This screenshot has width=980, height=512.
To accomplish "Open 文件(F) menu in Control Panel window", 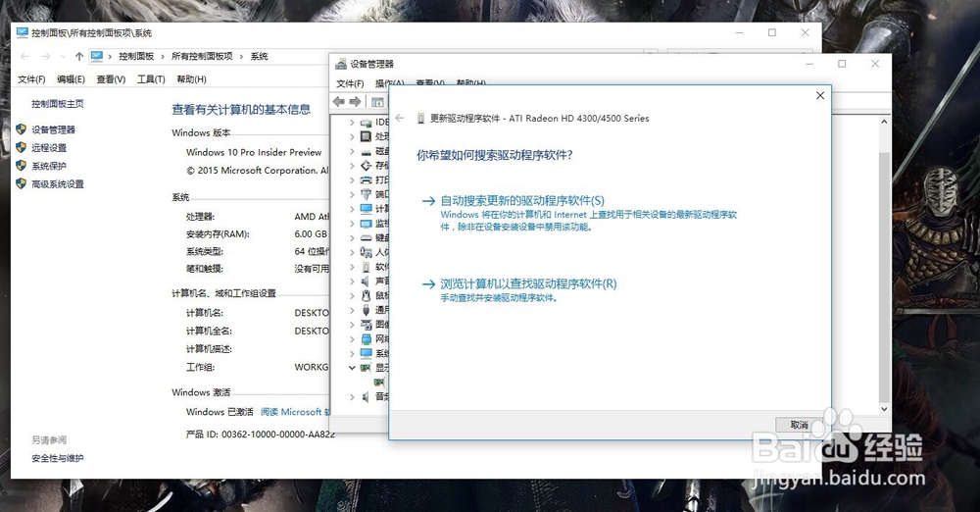I will [31, 78].
